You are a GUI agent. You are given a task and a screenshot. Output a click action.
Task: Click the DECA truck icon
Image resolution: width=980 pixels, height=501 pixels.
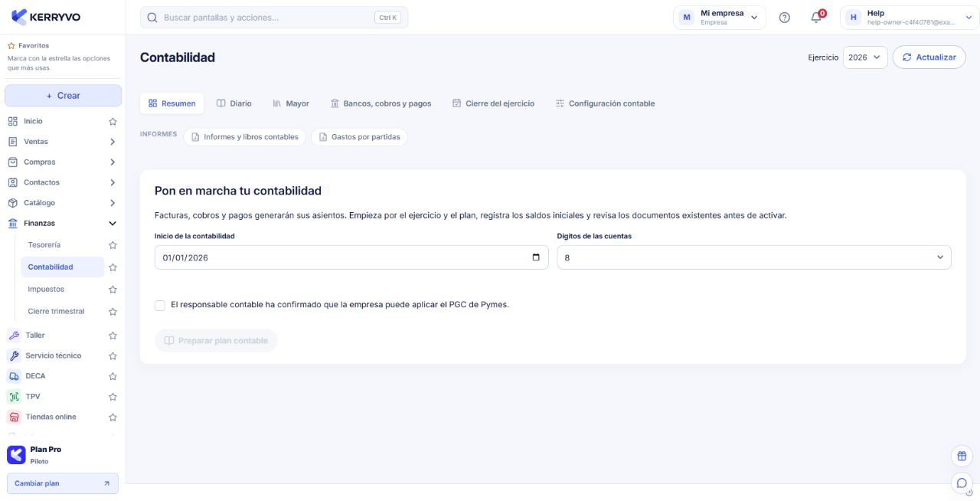[14, 376]
